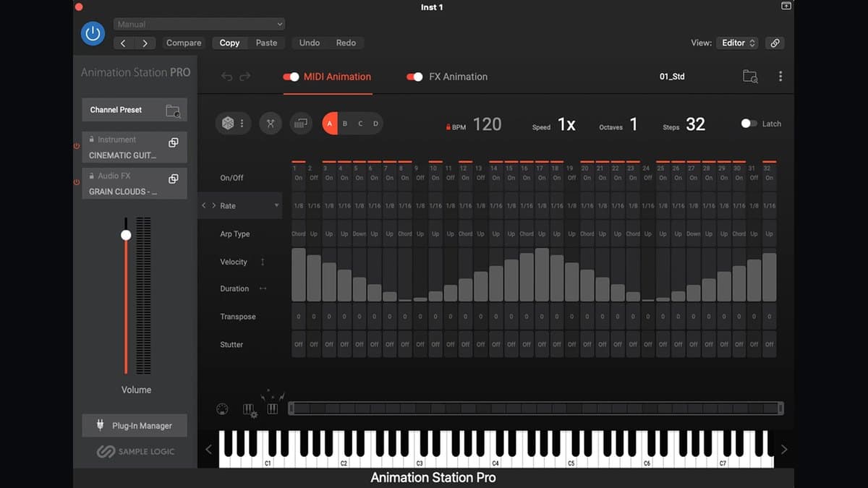Select pattern C

[x=360, y=124]
